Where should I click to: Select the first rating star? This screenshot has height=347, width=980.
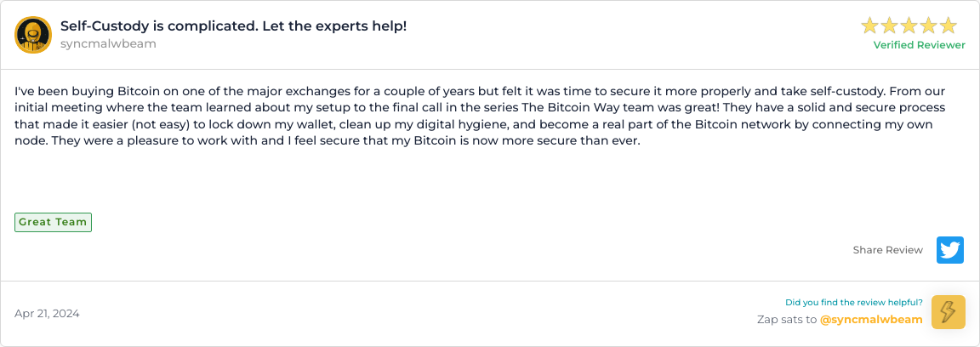click(x=869, y=26)
